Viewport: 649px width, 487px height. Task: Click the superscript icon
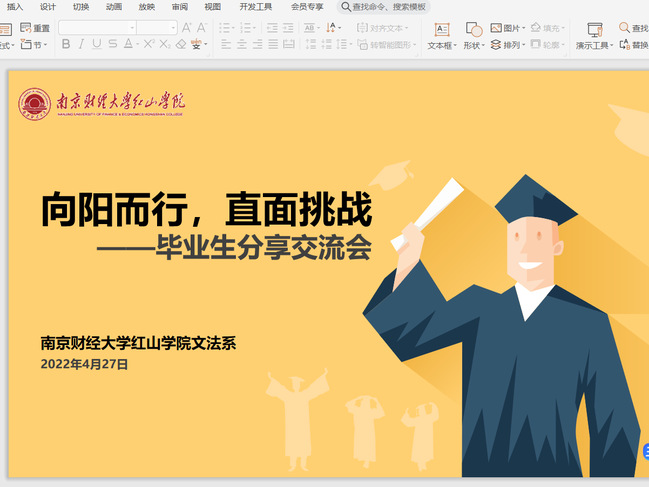[x=148, y=45]
